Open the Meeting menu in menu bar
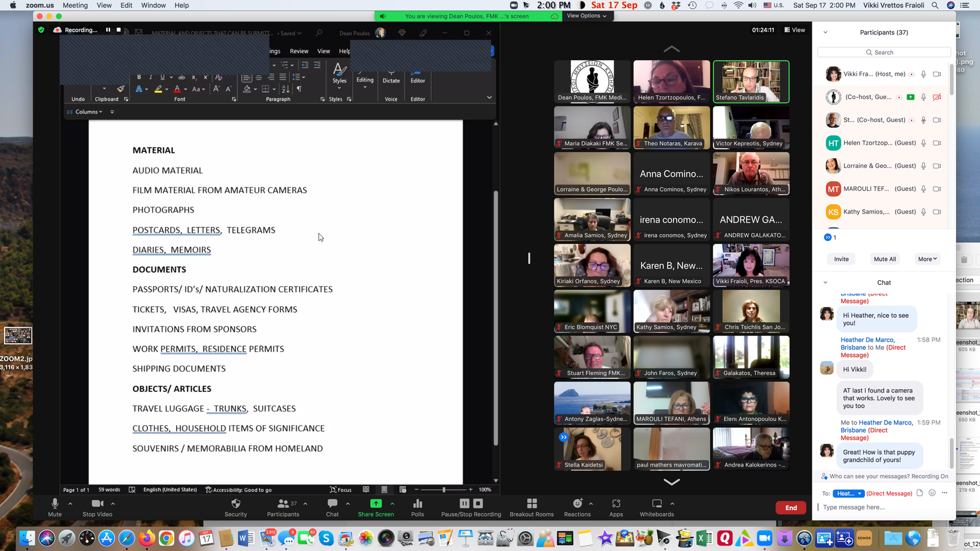Image resolution: width=980 pixels, height=551 pixels. tap(75, 5)
